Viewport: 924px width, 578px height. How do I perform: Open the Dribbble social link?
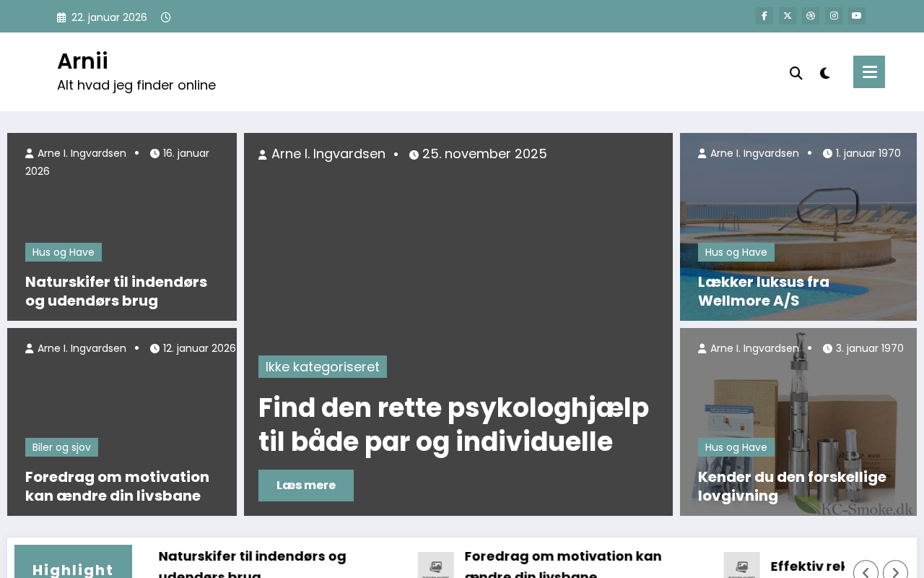point(811,16)
